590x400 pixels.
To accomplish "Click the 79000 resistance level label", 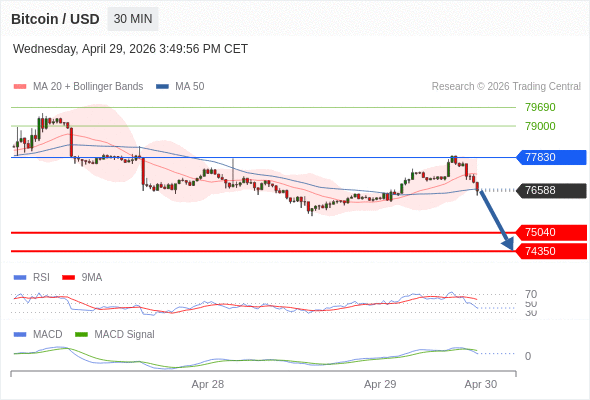I will click(x=540, y=126).
